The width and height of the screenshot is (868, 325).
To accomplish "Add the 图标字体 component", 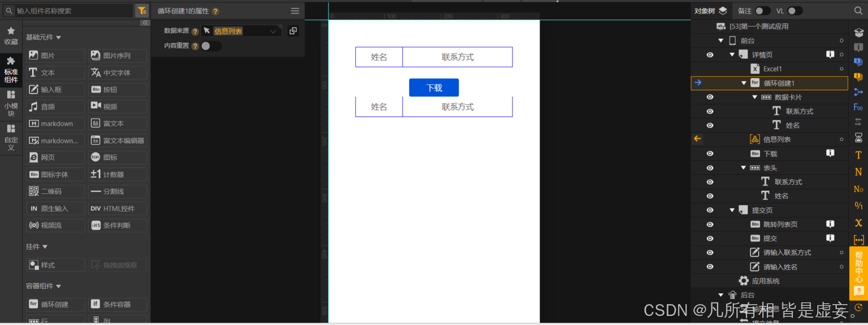I will pyautogui.click(x=55, y=174).
